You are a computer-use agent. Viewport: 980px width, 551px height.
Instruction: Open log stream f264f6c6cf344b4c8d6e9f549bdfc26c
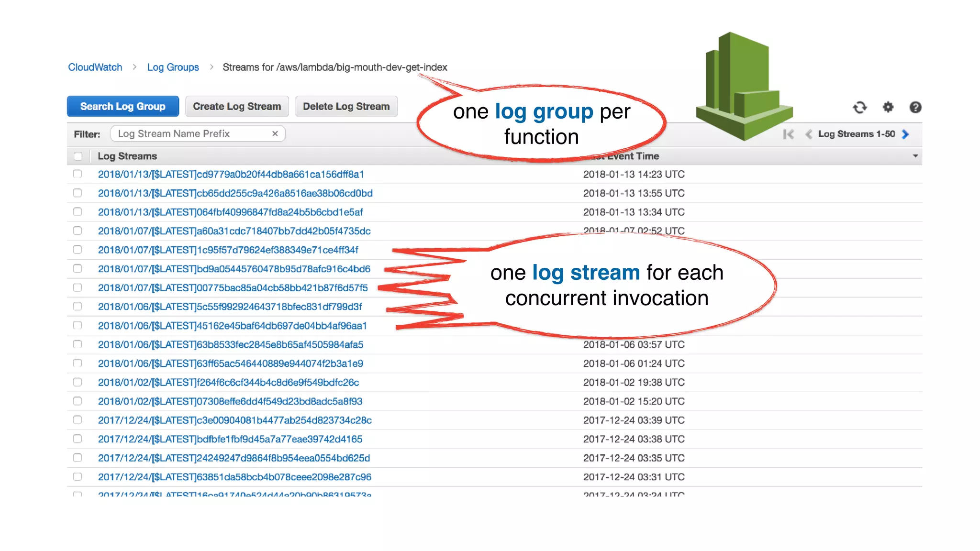pos(229,382)
